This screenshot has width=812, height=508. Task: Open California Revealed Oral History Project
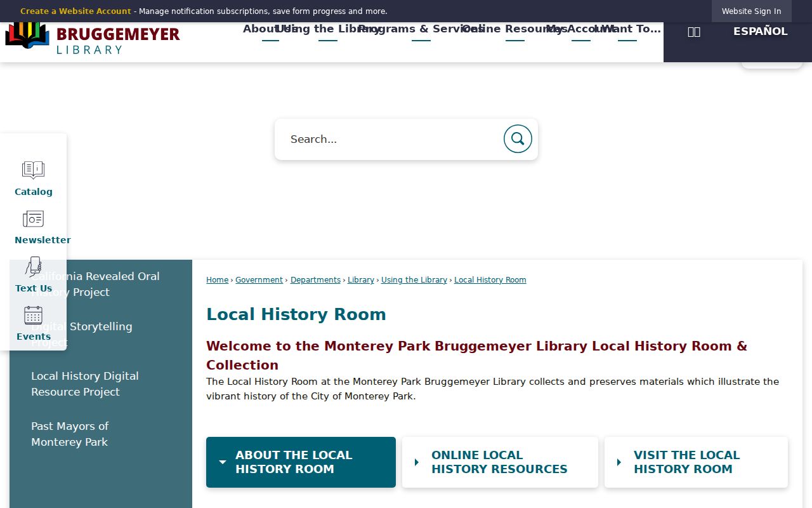pyautogui.click(x=95, y=284)
